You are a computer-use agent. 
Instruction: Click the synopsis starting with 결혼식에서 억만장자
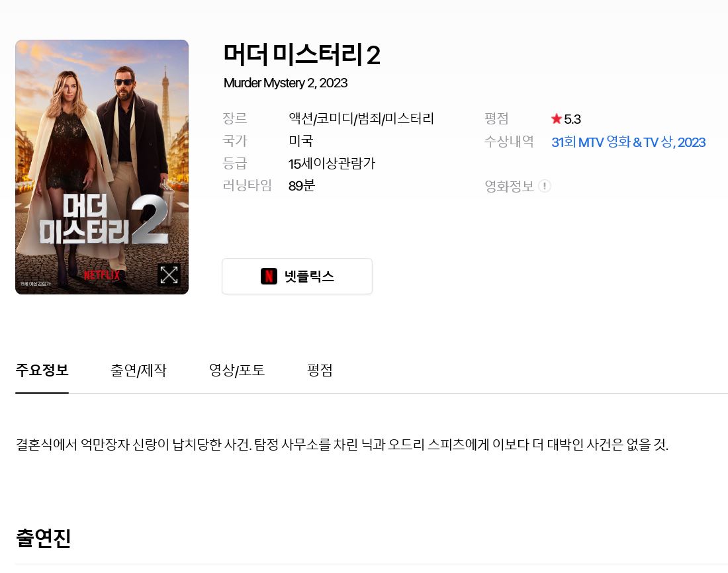tap(342, 445)
